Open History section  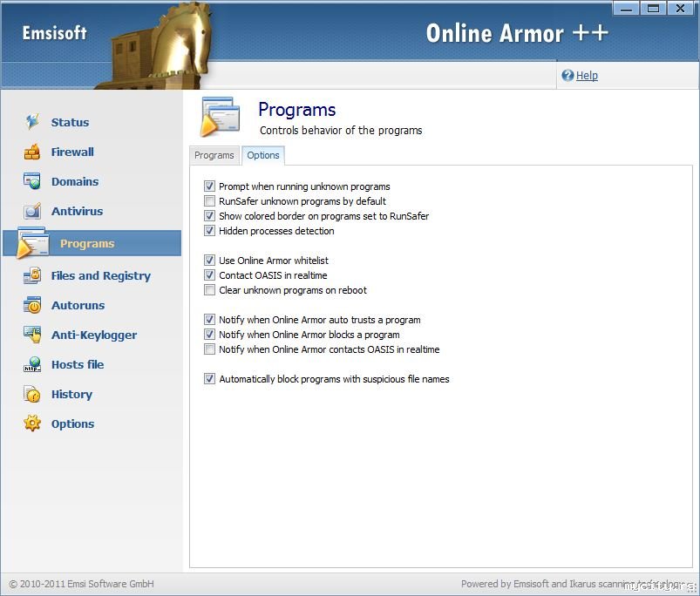[x=71, y=395]
